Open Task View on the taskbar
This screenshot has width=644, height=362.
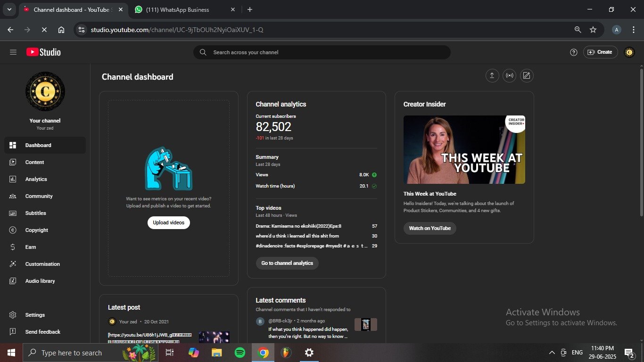point(170,353)
